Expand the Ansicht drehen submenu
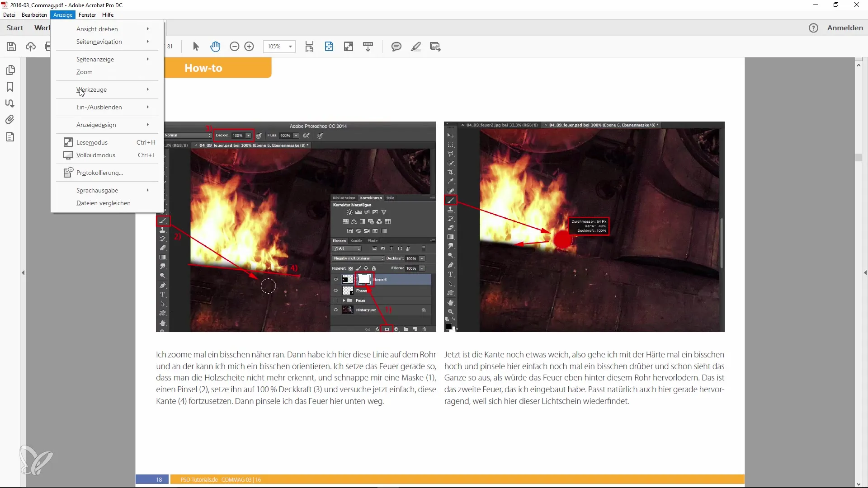868x488 pixels. [107, 29]
